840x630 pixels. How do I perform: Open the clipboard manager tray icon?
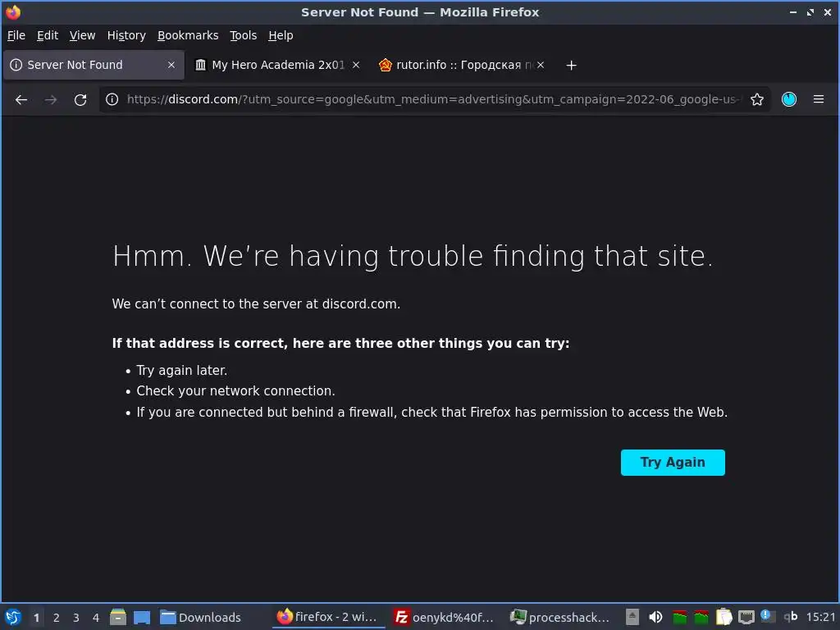click(724, 617)
